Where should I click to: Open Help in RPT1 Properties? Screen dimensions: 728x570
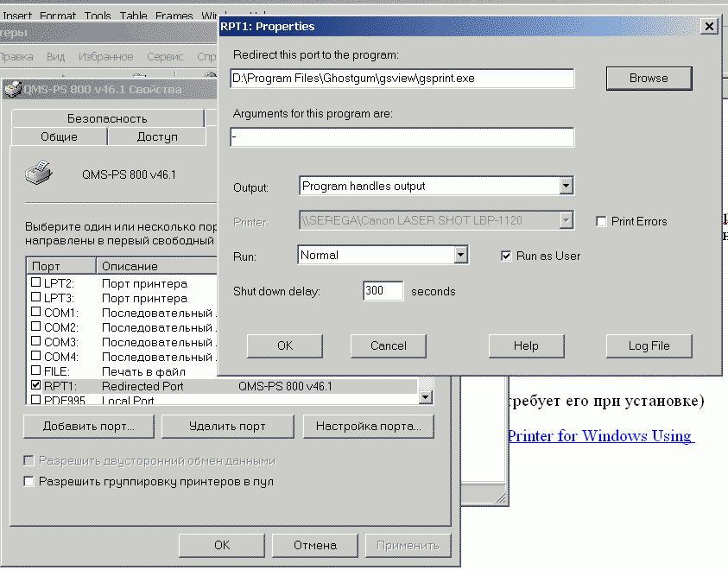526,345
